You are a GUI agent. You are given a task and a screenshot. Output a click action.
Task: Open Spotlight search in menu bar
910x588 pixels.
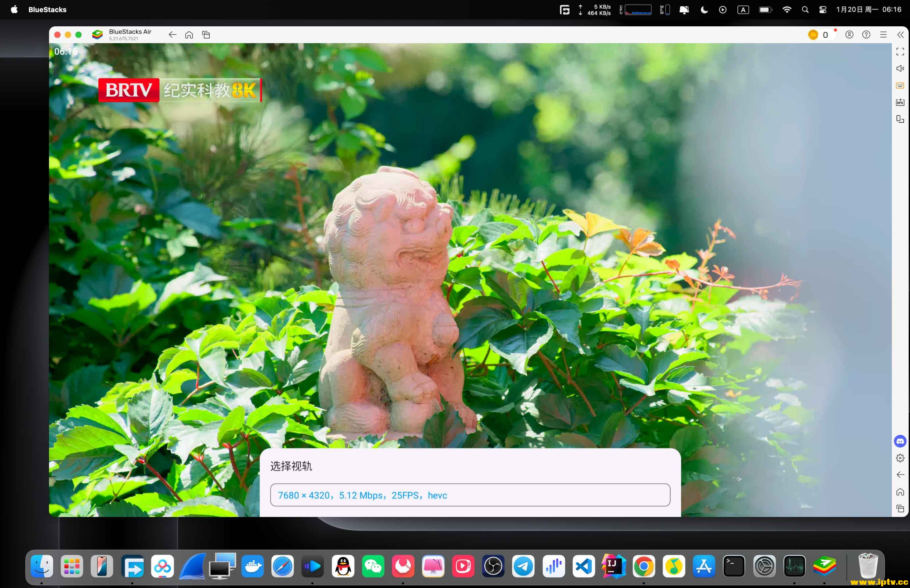(x=805, y=10)
